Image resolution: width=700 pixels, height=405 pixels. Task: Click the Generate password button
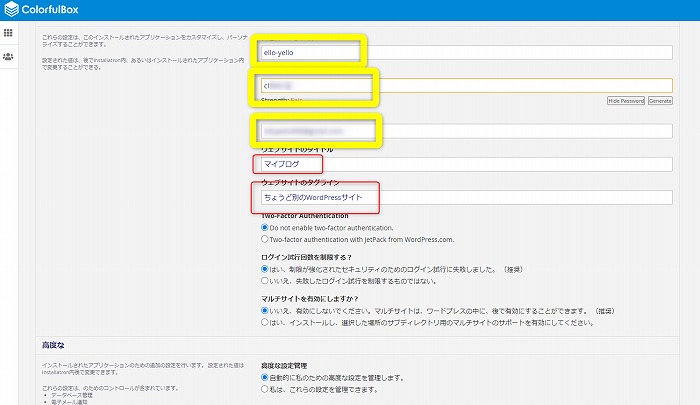pyautogui.click(x=660, y=101)
